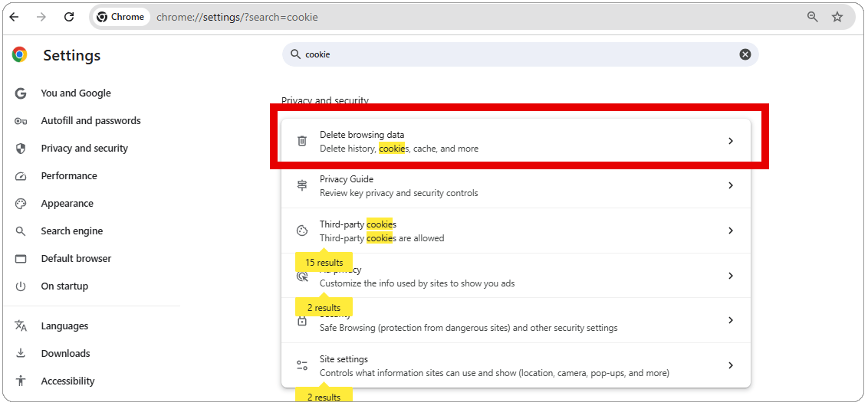Click the Site settings sliders icon
The height and width of the screenshot is (409, 868).
pyautogui.click(x=302, y=365)
